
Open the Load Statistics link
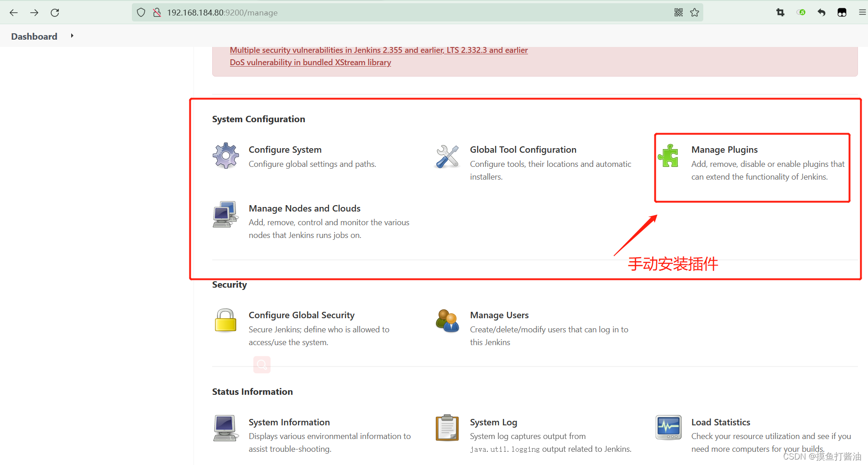coord(721,422)
